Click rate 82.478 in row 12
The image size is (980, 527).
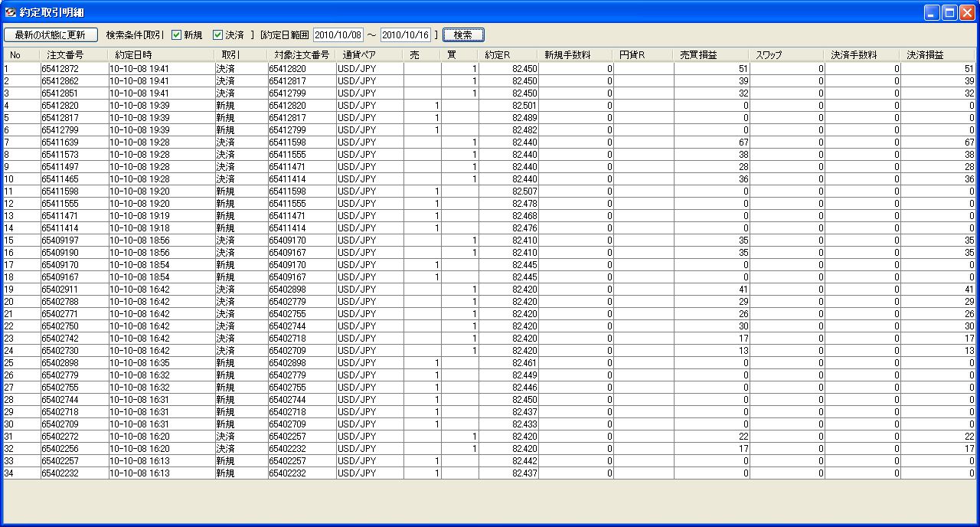[x=508, y=204]
